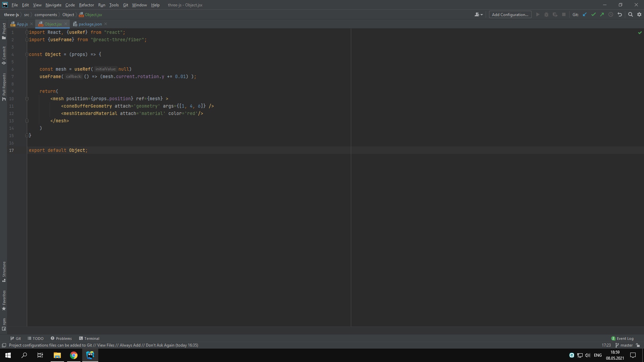Open Chrome from the Windows taskbar
This screenshot has height=362, width=644.
click(74, 355)
